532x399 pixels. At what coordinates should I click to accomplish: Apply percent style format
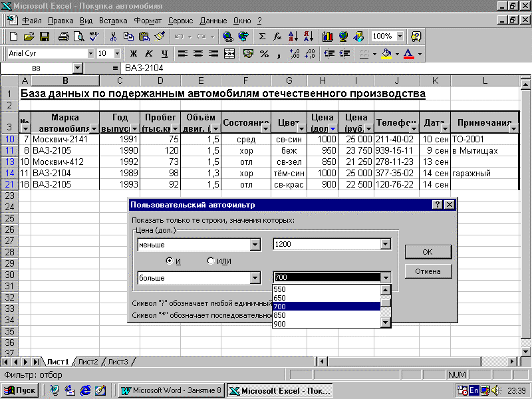(x=264, y=54)
